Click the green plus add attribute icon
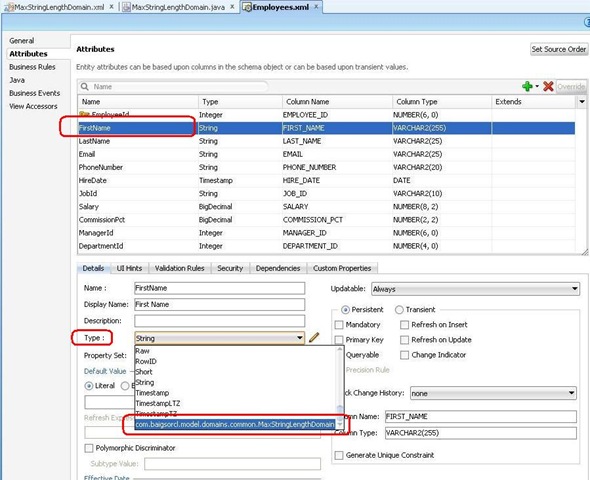This screenshot has width=590, height=480. click(x=527, y=87)
